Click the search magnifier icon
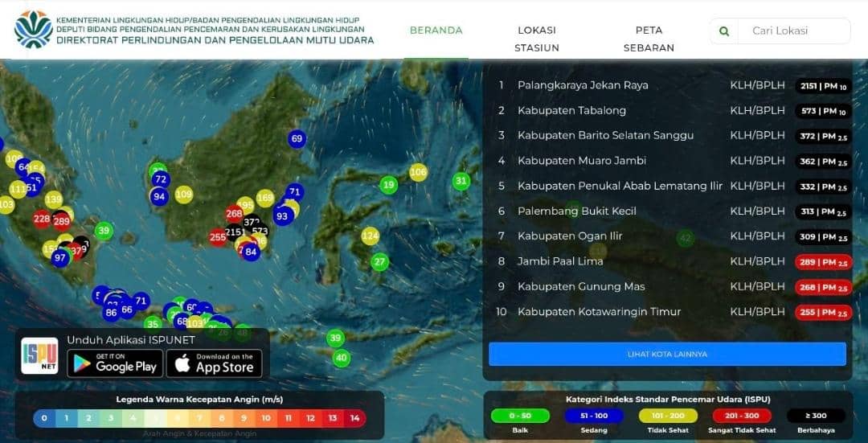 point(724,31)
